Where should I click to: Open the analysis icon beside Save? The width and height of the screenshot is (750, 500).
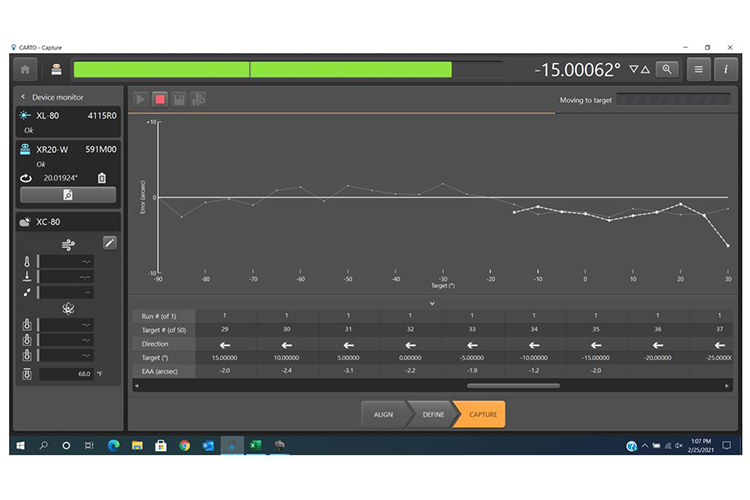coord(199,99)
